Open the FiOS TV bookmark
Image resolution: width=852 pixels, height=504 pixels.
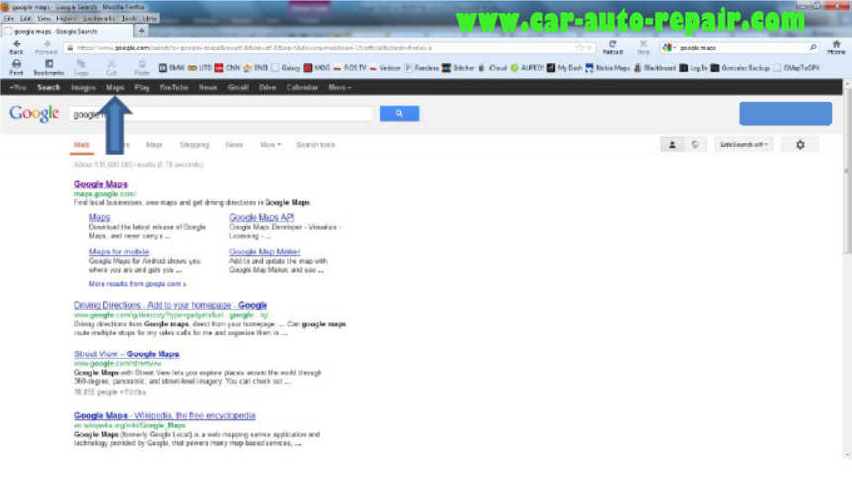350,68
